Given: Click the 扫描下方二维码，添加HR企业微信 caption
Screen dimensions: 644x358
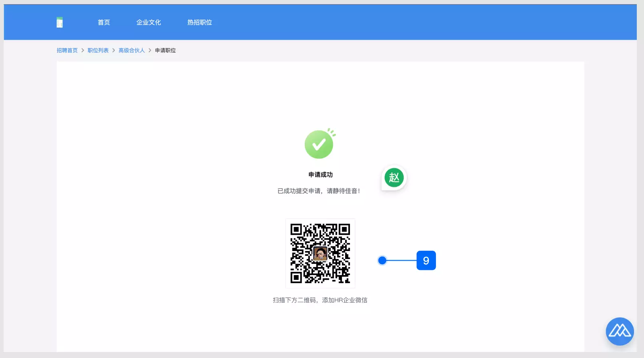Looking at the screenshot, I should click(320, 300).
